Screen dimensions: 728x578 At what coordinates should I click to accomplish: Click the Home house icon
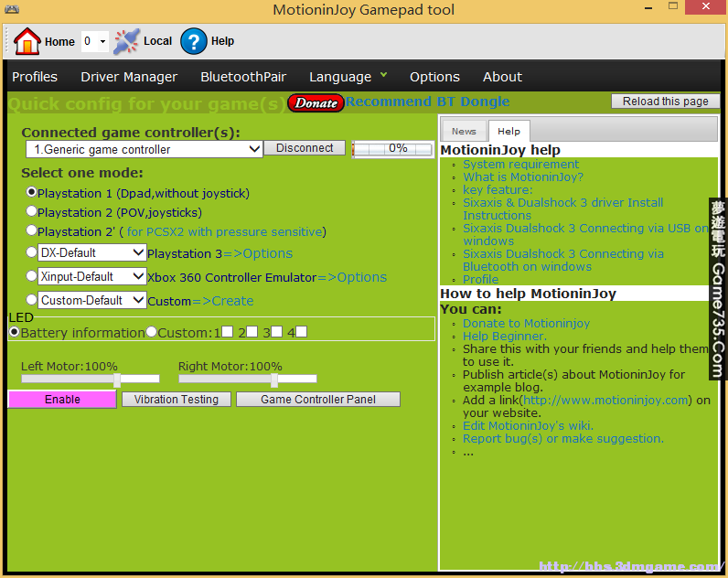[x=27, y=41]
